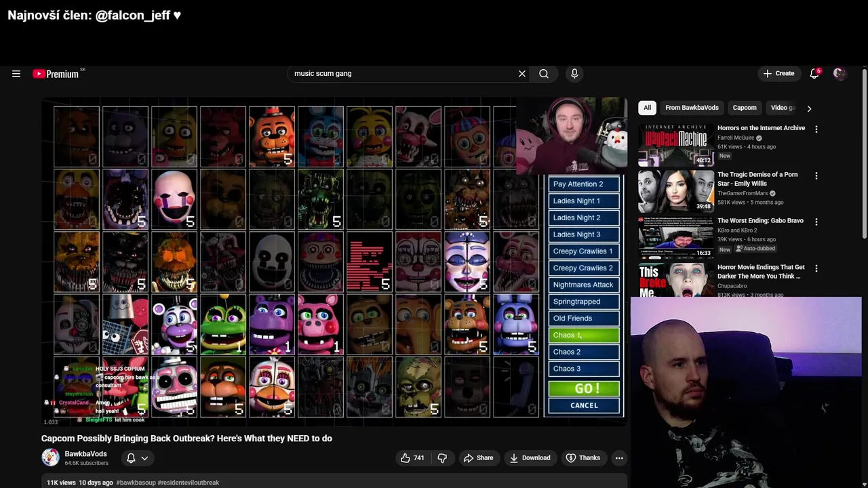Open TheGamerFromMars channel link
868x488 pixels.
(743, 193)
